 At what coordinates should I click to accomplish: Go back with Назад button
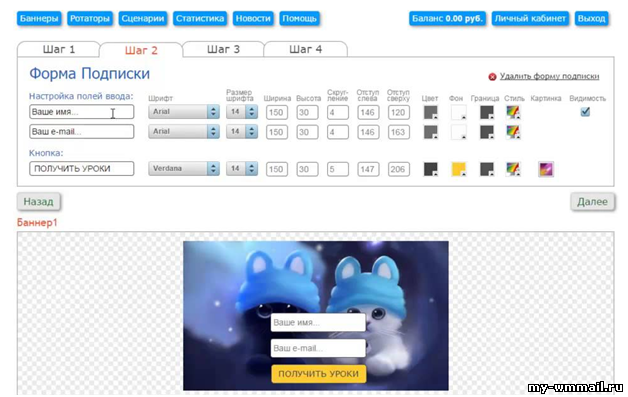(x=38, y=202)
